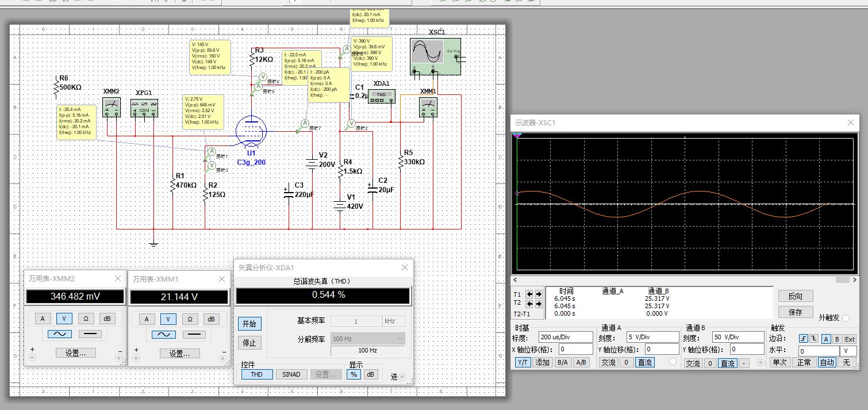Select Ext trigger source in oscilloscope
The image size is (868, 410).
(x=850, y=339)
